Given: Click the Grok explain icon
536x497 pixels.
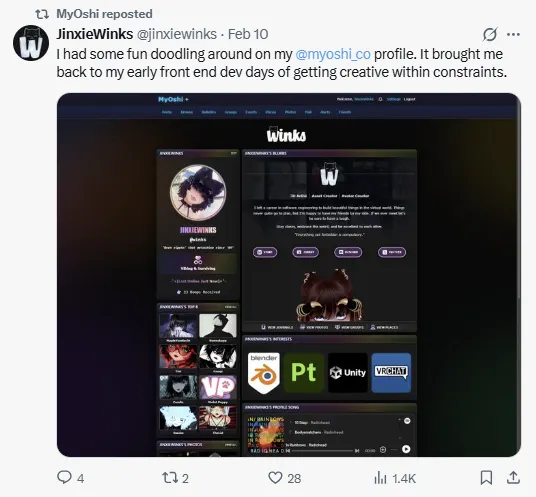Looking at the screenshot, I should coord(490,34).
